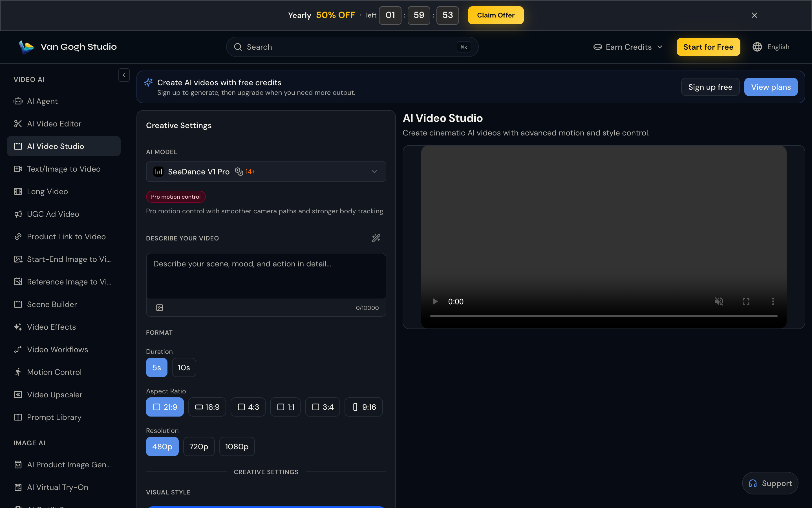Collapse the sidebar with the chevron button
This screenshot has height=508, width=812.
point(124,75)
